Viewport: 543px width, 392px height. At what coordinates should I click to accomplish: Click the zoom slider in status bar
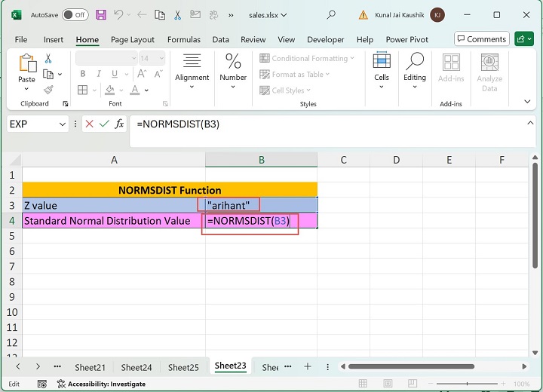tap(467, 384)
